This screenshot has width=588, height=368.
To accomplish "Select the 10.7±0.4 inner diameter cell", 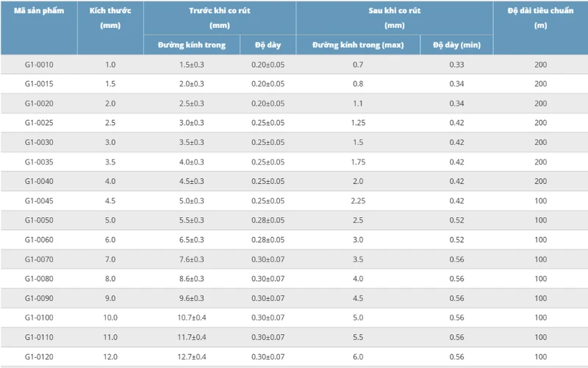I will [x=192, y=318].
